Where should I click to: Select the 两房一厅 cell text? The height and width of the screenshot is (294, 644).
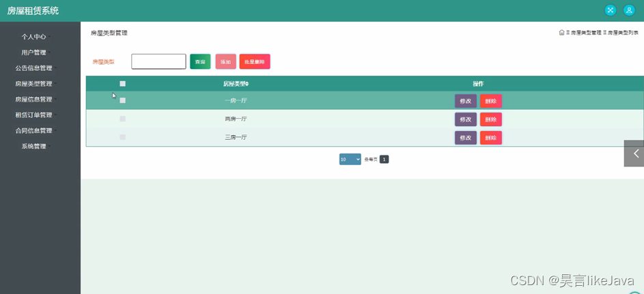(x=236, y=119)
